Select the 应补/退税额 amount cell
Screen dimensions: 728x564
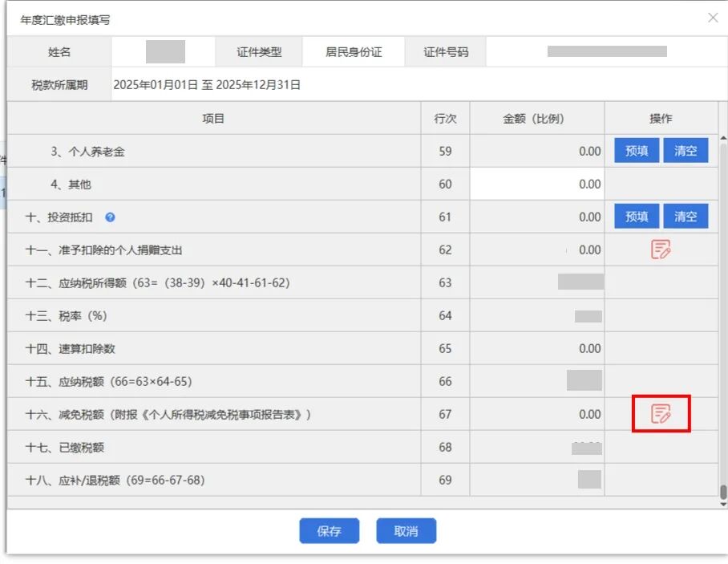[536, 480]
